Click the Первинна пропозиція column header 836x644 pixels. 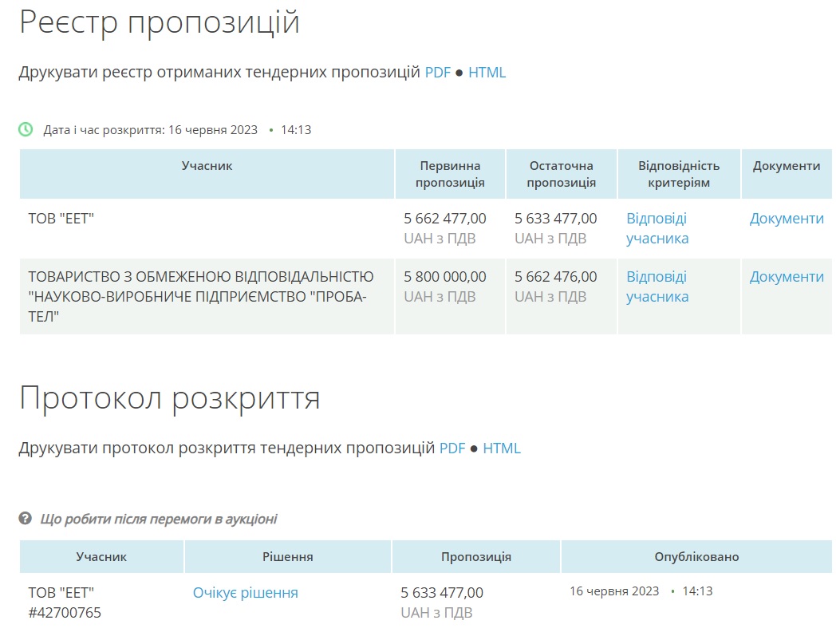(x=451, y=174)
